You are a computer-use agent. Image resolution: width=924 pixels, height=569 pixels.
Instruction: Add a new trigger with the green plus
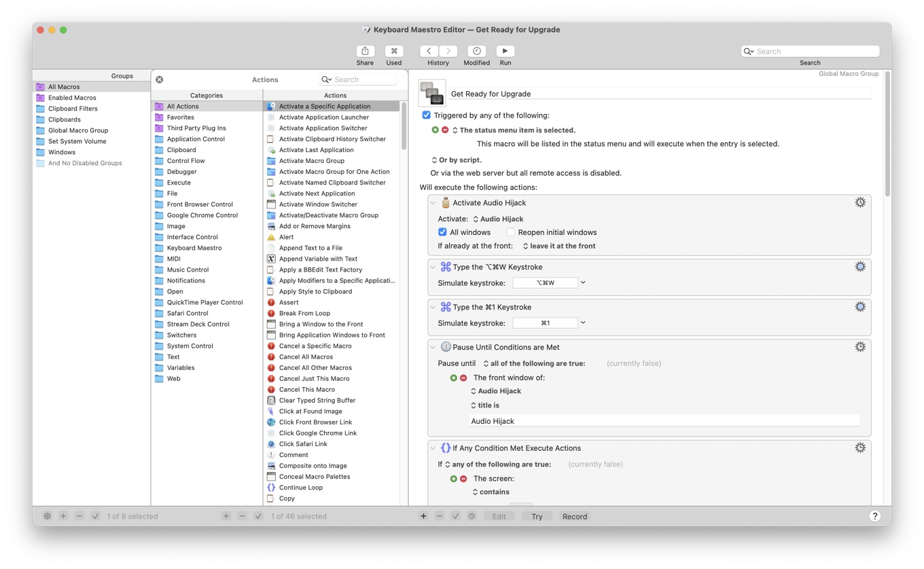pyautogui.click(x=435, y=129)
